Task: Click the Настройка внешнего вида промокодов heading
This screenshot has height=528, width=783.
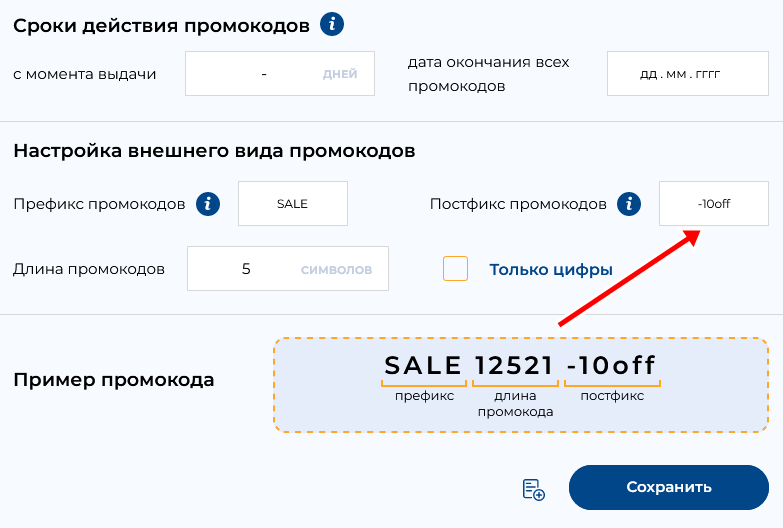Action: coord(214,150)
